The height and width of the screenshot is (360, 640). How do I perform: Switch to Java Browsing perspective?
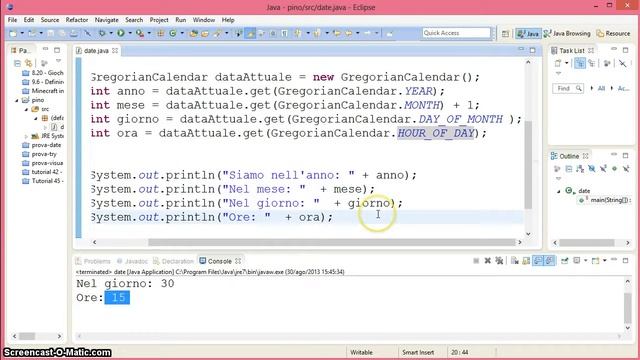567,33
